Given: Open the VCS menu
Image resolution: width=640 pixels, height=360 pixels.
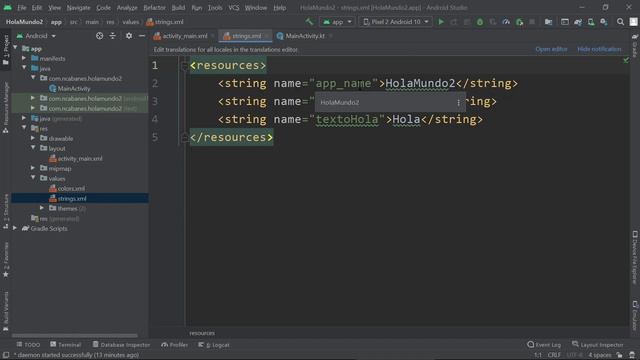Looking at the screenshot, I should [x=234, y=8].
